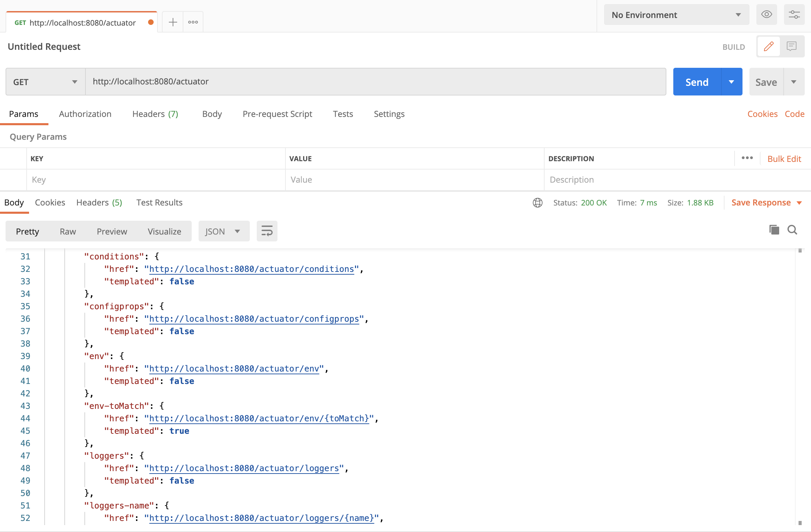
Task: Open the tab options ellipsis icon
Action: [x=193, y=22]
